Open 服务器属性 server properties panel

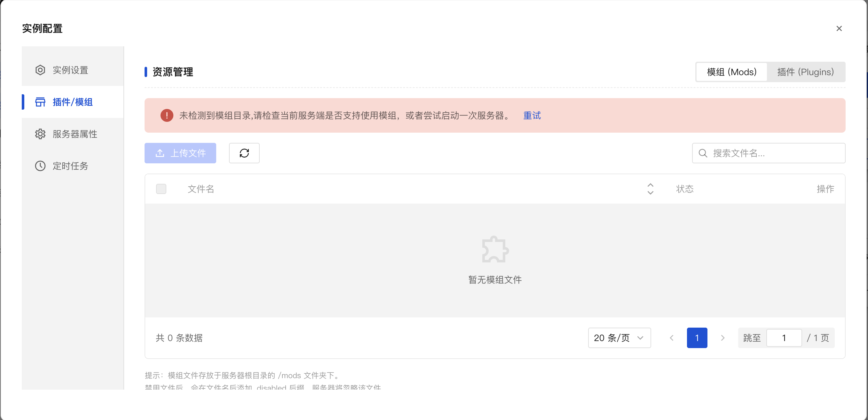click(x=74, y=133)
